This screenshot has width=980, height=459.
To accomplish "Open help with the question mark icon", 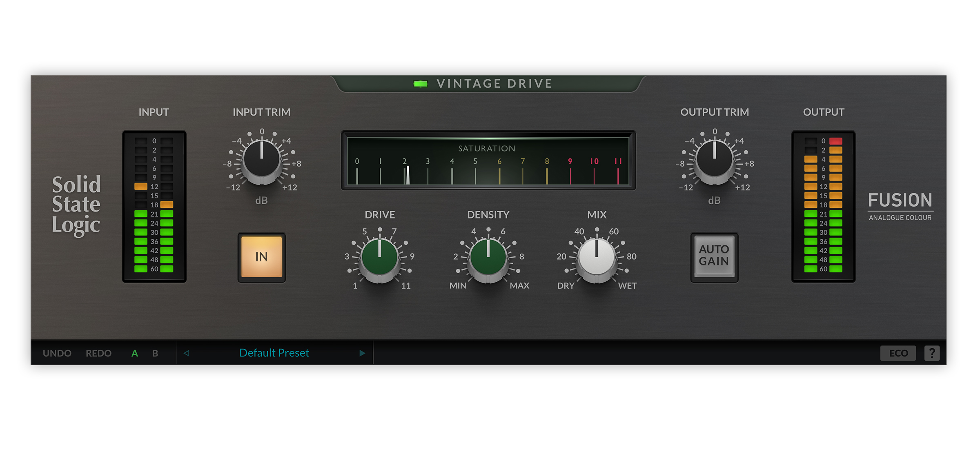I will [932, 353].
